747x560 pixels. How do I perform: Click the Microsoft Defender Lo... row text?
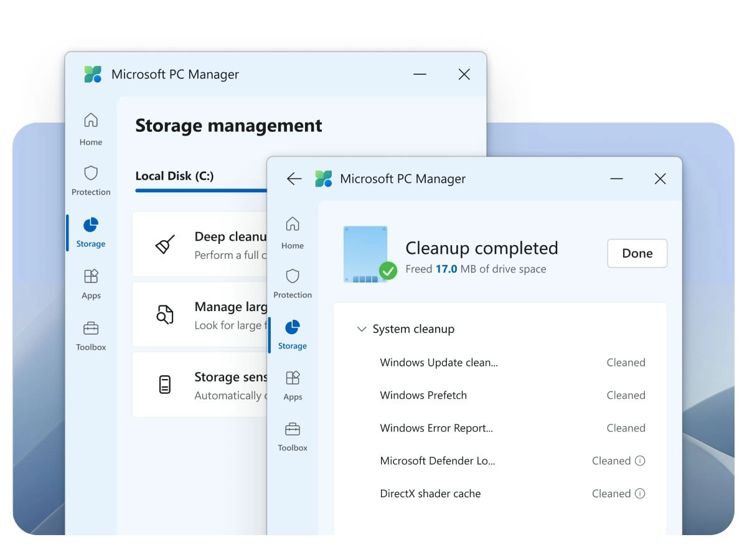(438, 461)
